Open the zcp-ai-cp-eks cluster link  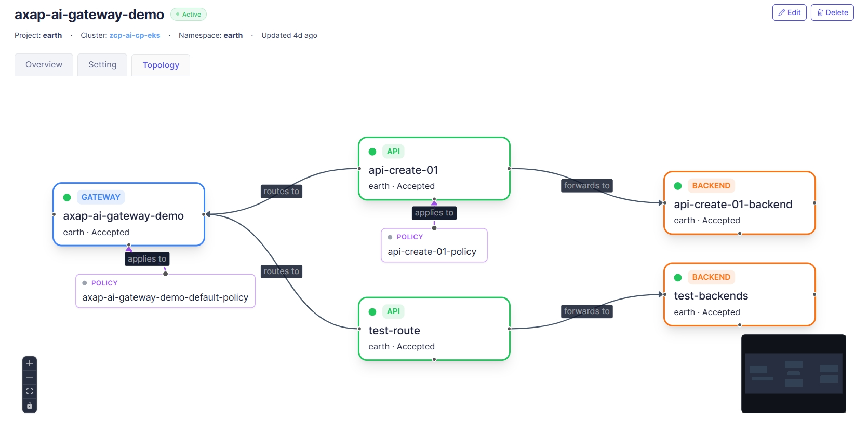135,35
